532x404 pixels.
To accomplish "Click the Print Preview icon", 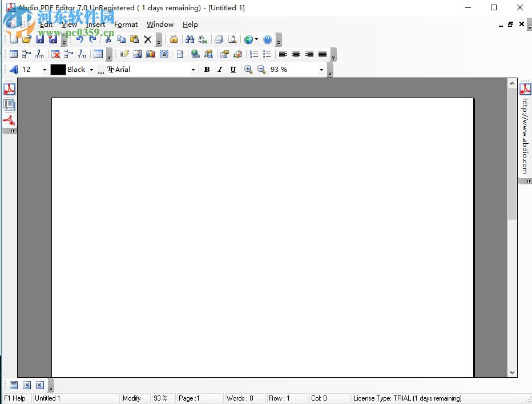I will (x=232, y=39).
